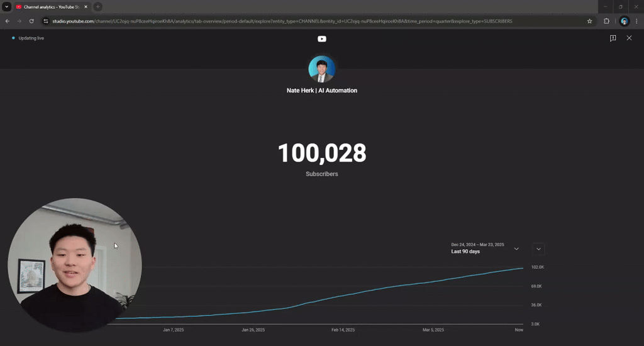Click the 69.0K y-axis value
The width and height of the screenshot is (644, 346).
pyautogui.click(x=536, y=286)
